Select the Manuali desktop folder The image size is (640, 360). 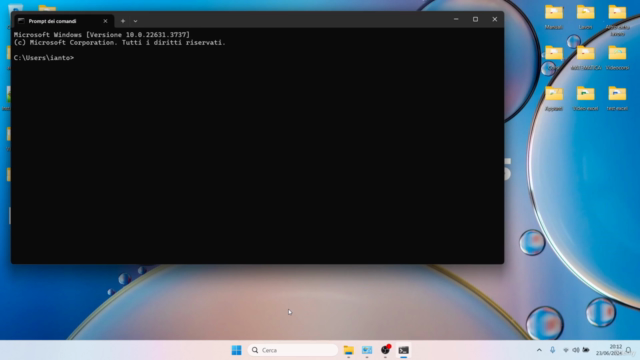(554, 17)
